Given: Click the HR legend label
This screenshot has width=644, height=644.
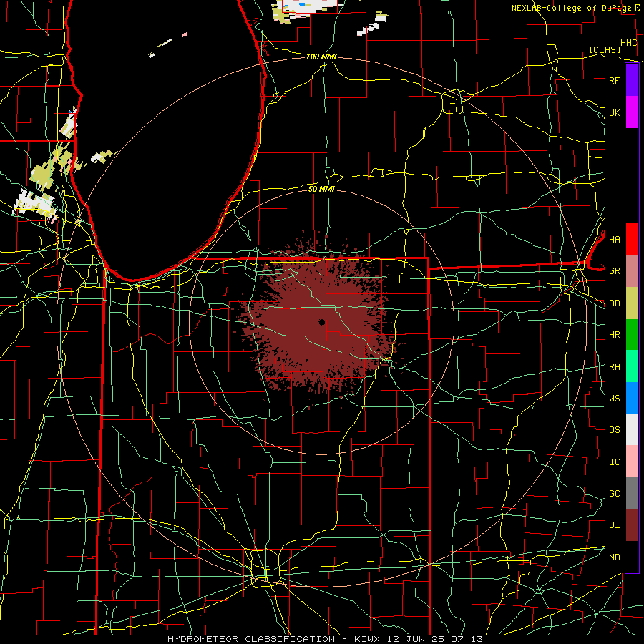Looking at the screenshot, I should [614, 335].
